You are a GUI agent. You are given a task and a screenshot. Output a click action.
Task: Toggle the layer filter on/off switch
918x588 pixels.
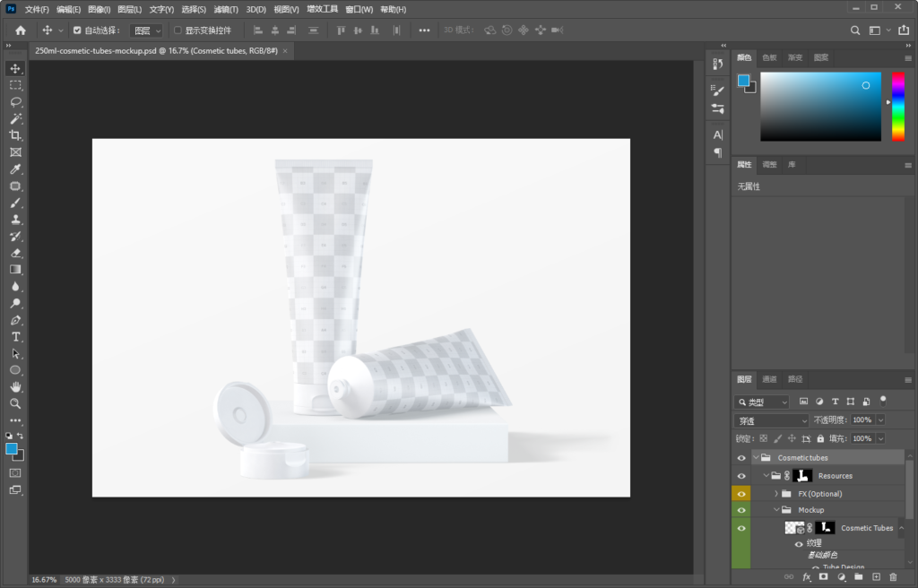coord(883,402)
